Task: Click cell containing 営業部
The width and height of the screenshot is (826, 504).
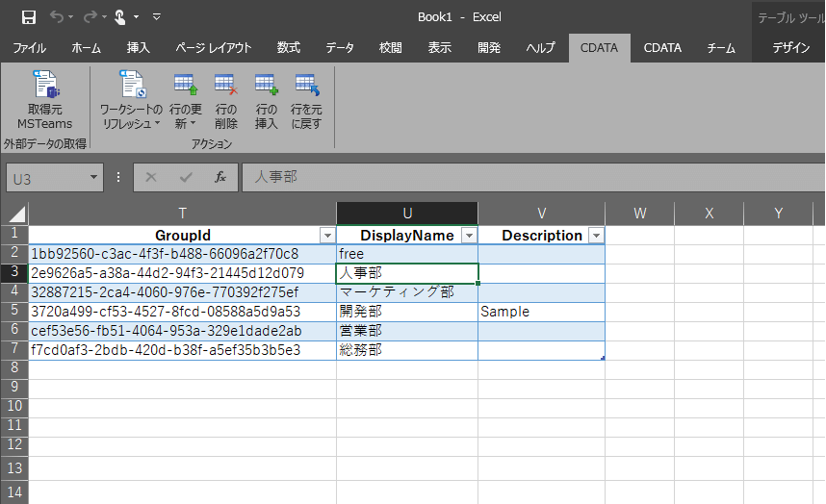Action: (x=407, y=331)
